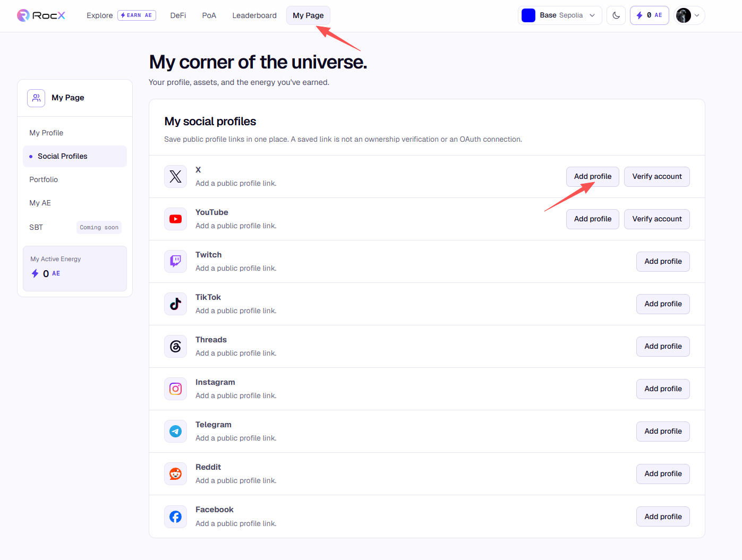Add a profile link for TikTok
The image size is (742, 560).
(x=663, y=304)
